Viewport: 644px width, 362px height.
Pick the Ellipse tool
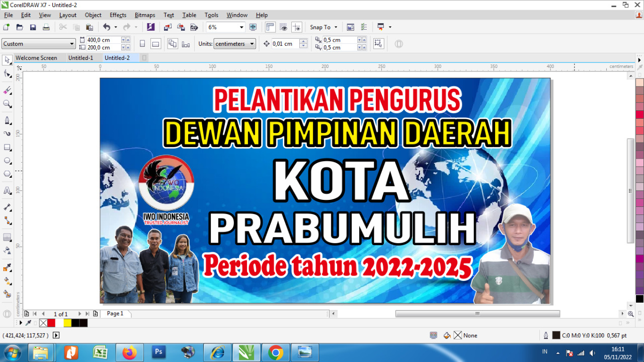(x=8, y=161)
